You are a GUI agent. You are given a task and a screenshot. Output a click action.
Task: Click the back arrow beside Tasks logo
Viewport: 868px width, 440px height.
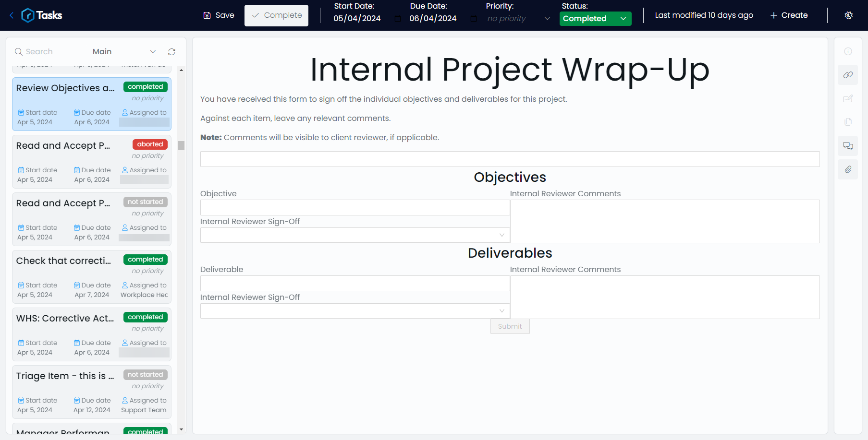pos(12,15)
